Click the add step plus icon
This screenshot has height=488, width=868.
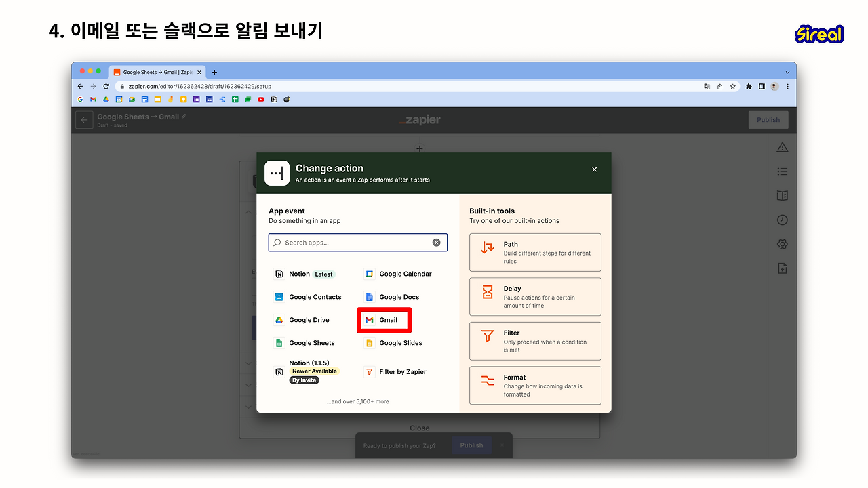click(420, 148)
